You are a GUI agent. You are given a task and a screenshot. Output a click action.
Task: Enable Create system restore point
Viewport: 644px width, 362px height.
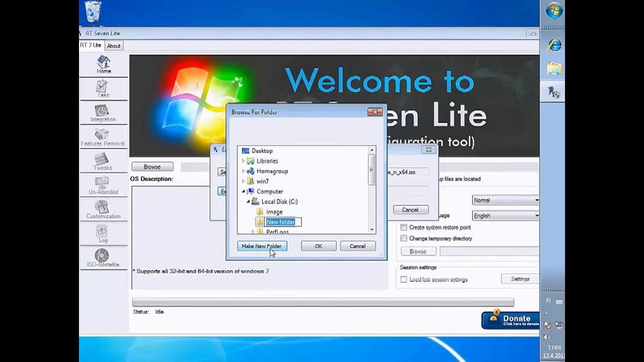click(x=404, y=227)
